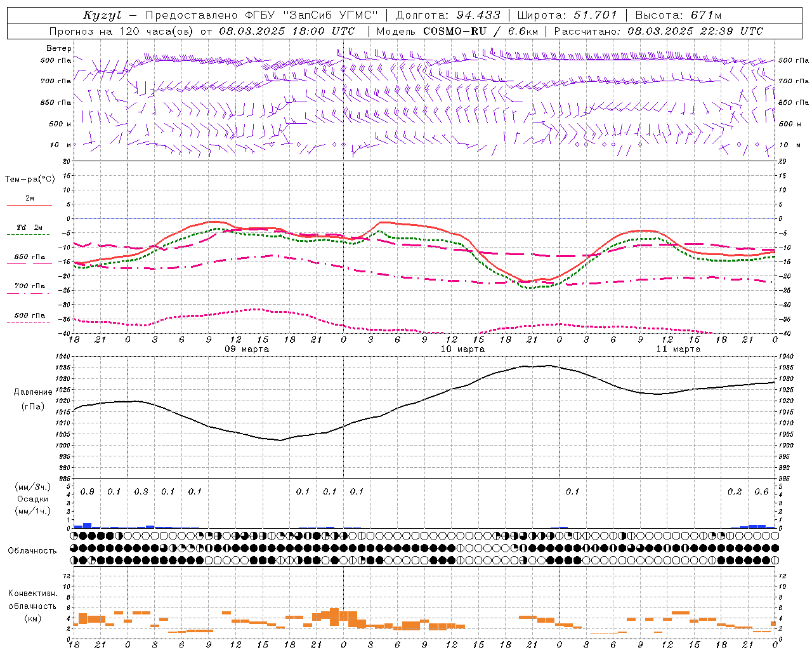
Task: Click the computed time "Рассчитано: 08.03.2025 22:39 UTC"
Action: coord(658,31)
